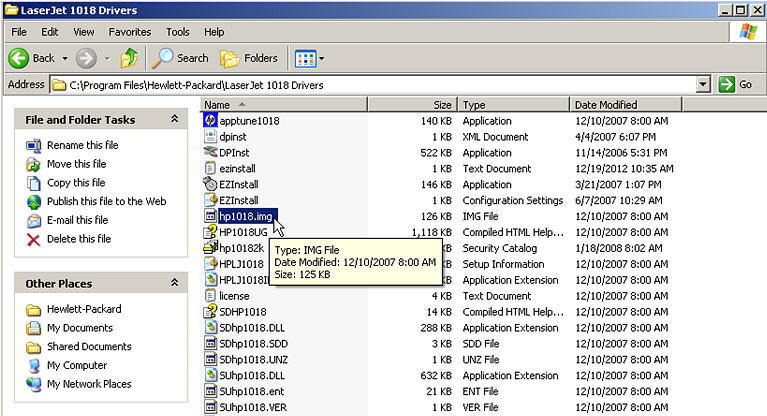This screenshot has height=416, width=767.
Task: Go to Hewlett-Packard folder in Other Places
Action: pos(84,309)
